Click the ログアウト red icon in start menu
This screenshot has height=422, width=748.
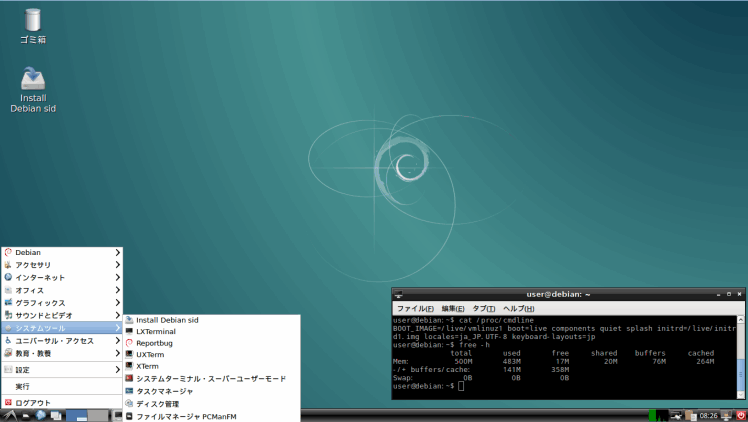click(8, 402)
